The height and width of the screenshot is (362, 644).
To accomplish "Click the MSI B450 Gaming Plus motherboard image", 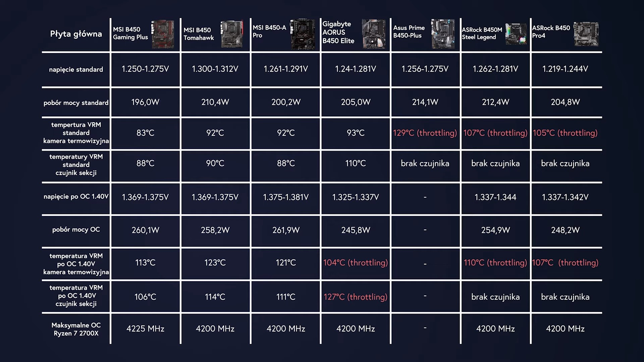I will [x=163, y=34].
